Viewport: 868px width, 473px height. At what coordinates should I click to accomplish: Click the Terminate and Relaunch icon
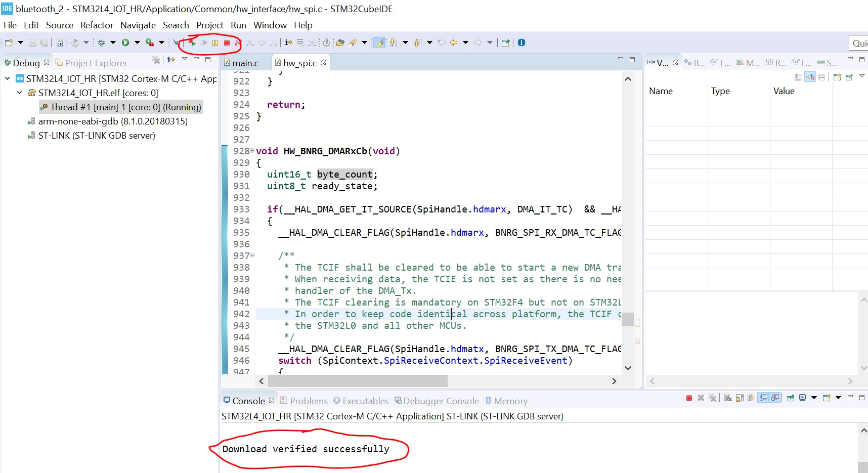(x=192, y=43)
